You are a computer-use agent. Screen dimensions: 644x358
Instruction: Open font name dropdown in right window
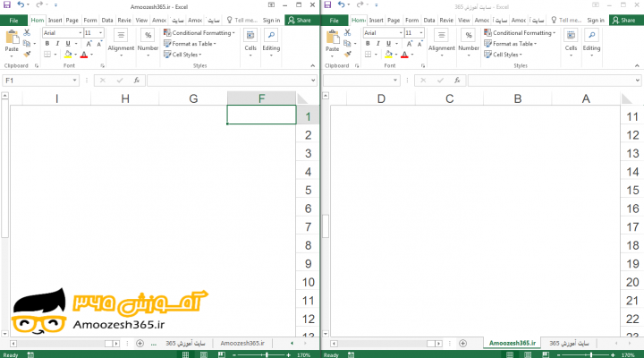coord(401,32)
